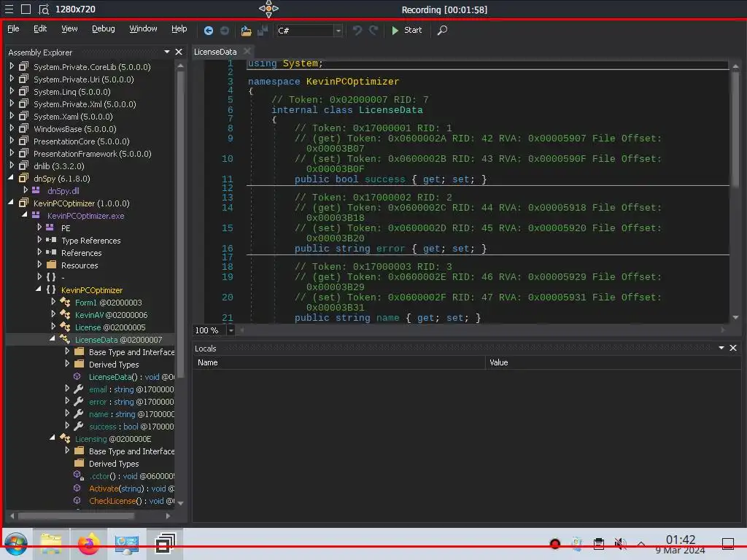Collapse the LicenseData class node

click(53, 339)
